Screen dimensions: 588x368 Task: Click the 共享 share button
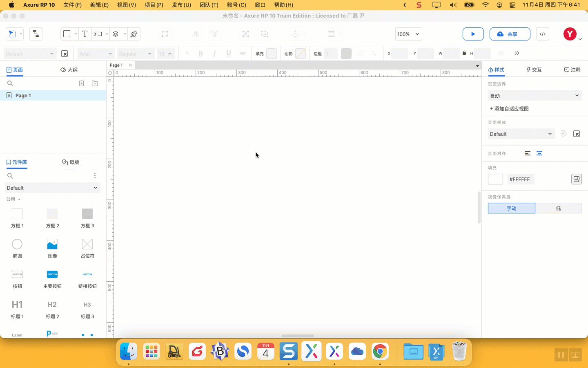click(x=510, y=34)
